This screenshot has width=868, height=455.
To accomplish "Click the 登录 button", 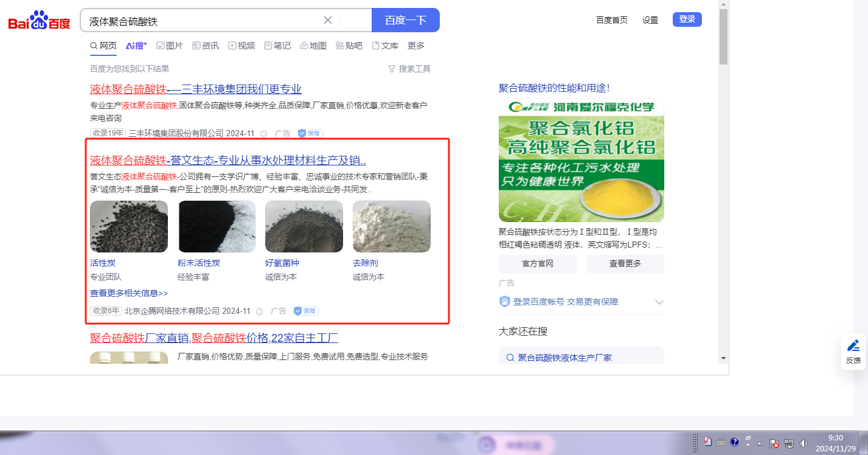I will pos(687,19).
